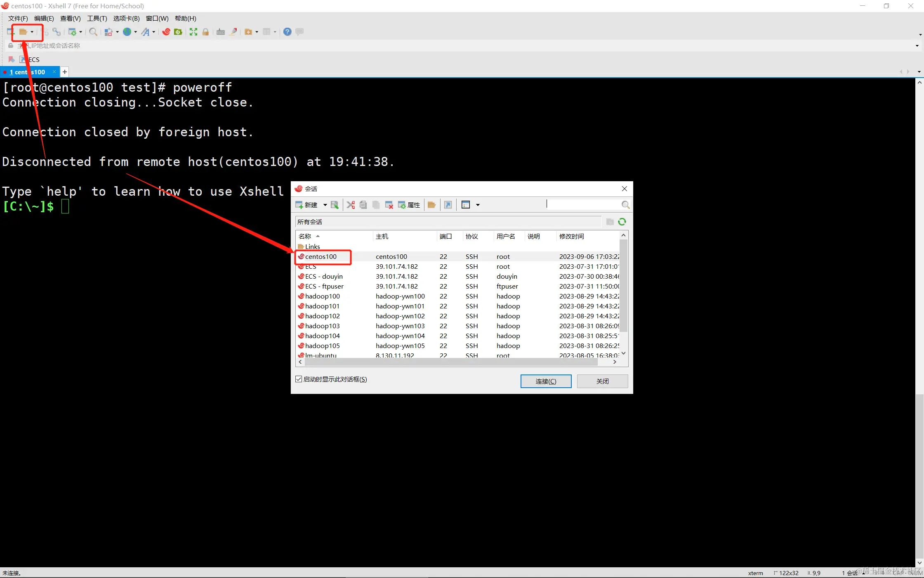Open the font A dropdown arrow
Image resolution: width=924 pixels, height=578 pixels.
coord(154,32)
